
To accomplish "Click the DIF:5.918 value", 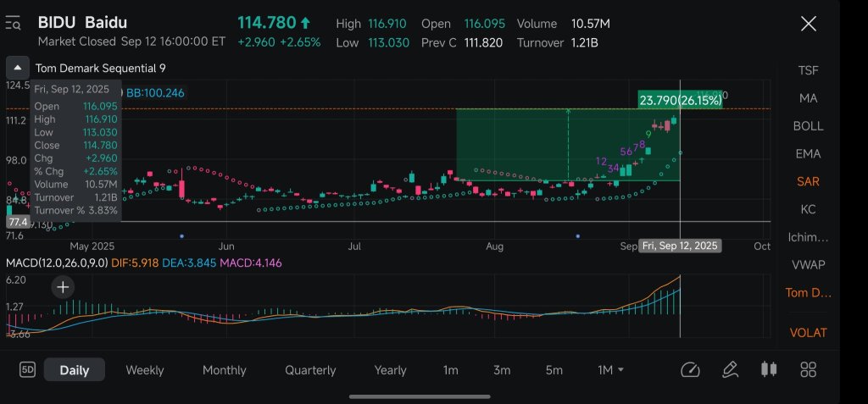I will 135,263.
